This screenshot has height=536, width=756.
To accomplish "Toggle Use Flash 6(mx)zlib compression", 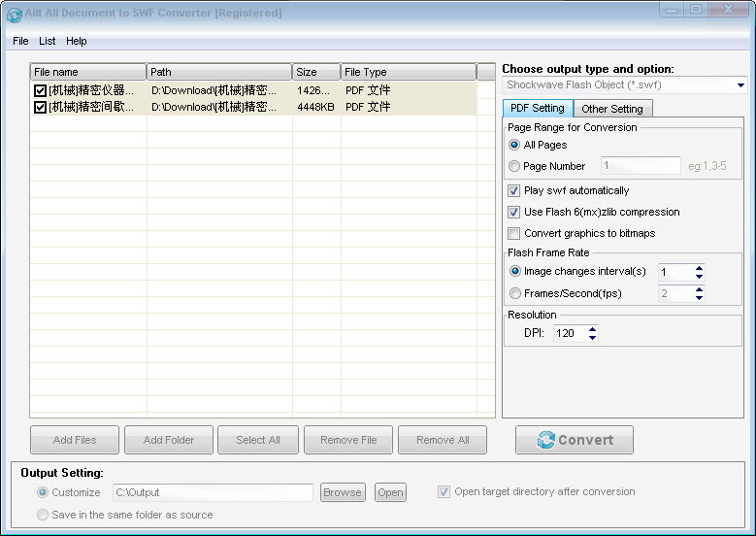I will click(514, 212).
